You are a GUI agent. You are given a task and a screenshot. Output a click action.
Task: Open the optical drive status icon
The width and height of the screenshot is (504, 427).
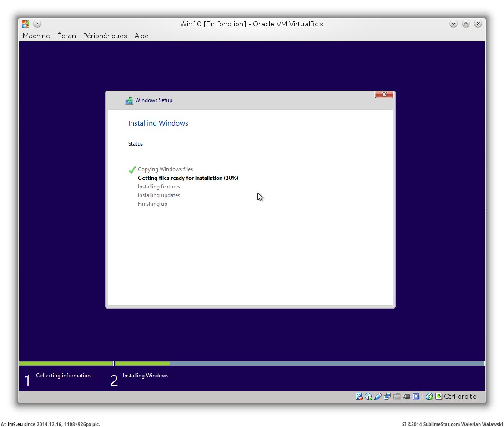(368, 396)
